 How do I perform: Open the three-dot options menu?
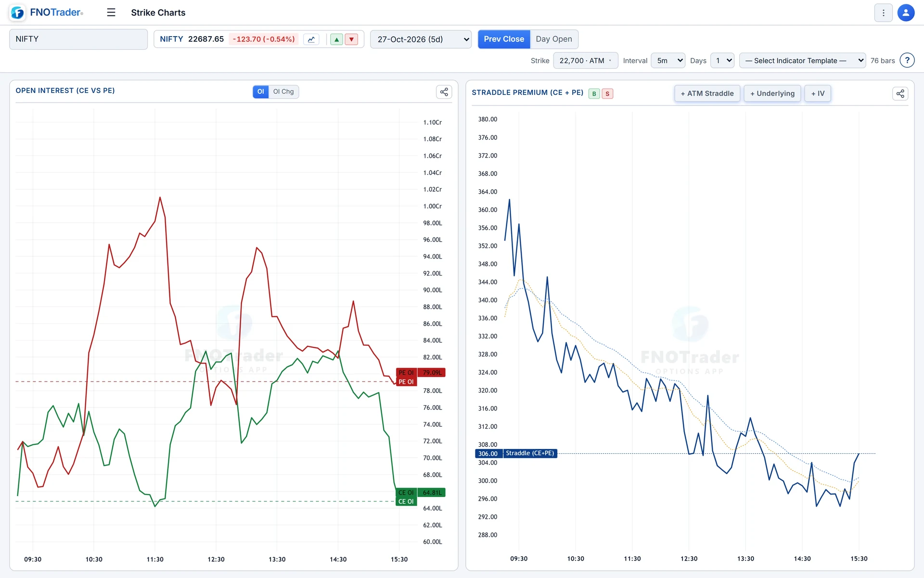(883, 13)
